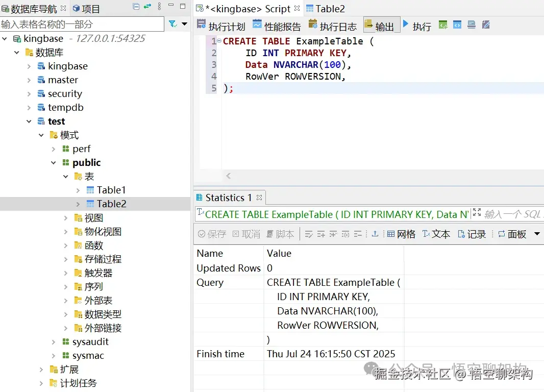
Task: Click the SQL filter expression input
Action: tap(513, 214)
